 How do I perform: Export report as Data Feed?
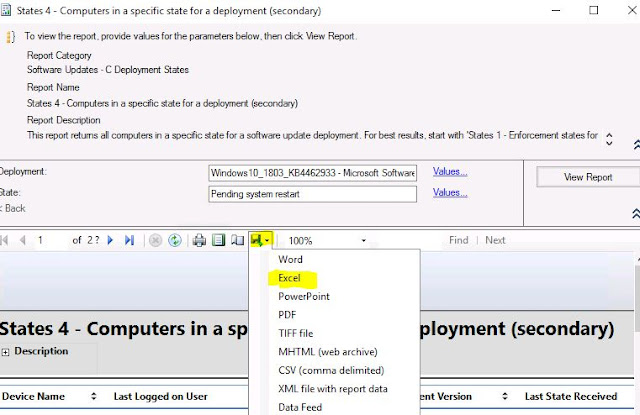pos(300,407)
